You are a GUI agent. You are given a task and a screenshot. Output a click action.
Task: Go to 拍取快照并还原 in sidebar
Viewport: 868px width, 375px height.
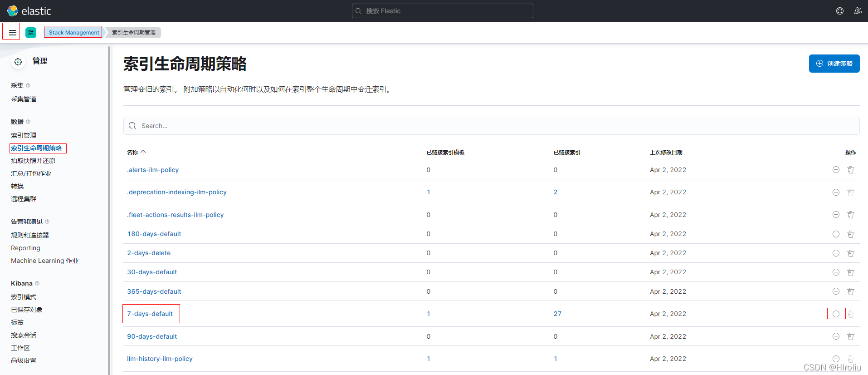tap(33, 161)
